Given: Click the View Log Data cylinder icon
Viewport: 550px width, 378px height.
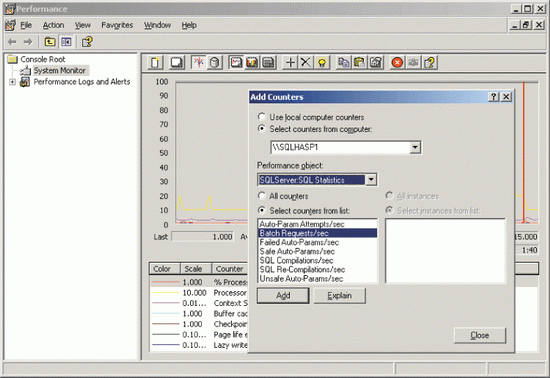Looking at the screenshot, I should (214, 62).
